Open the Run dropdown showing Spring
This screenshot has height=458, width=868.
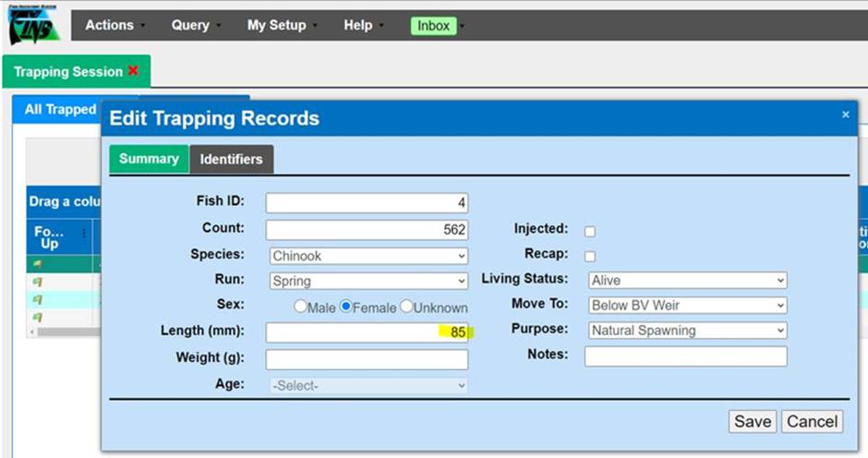367,281
